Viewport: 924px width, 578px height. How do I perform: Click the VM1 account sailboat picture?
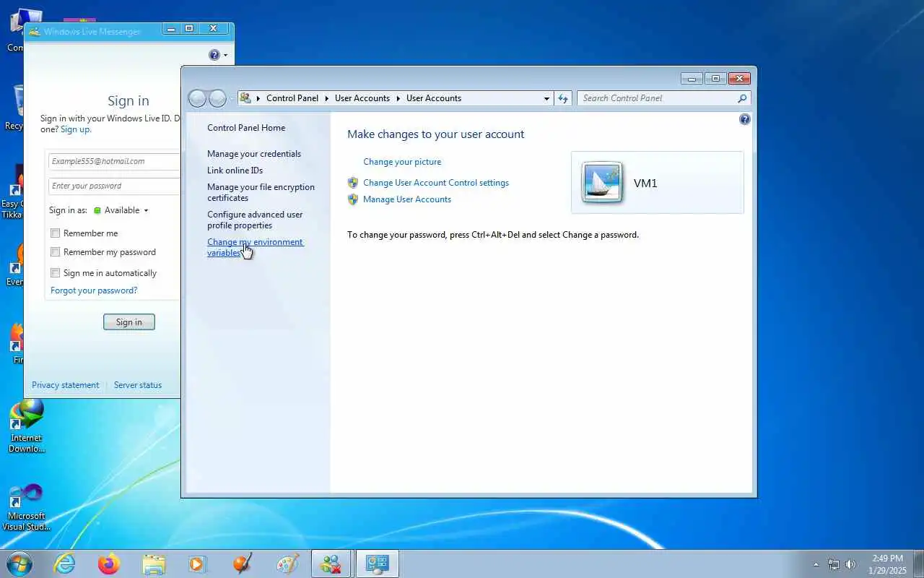pyautogui.click(x=602, y=183)
